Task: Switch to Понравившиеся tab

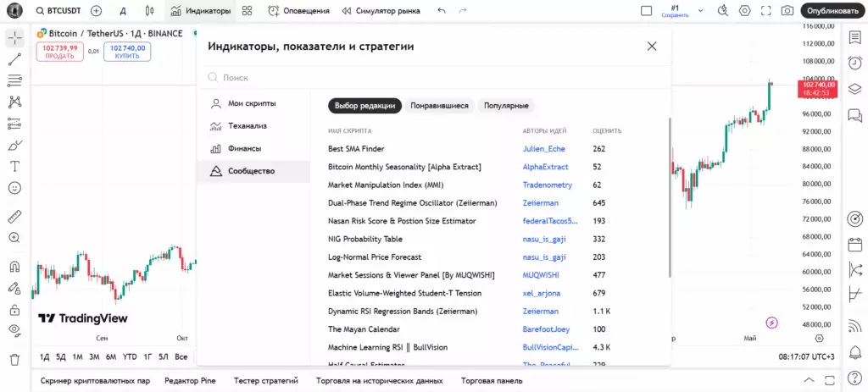Action: click(439, 106)
